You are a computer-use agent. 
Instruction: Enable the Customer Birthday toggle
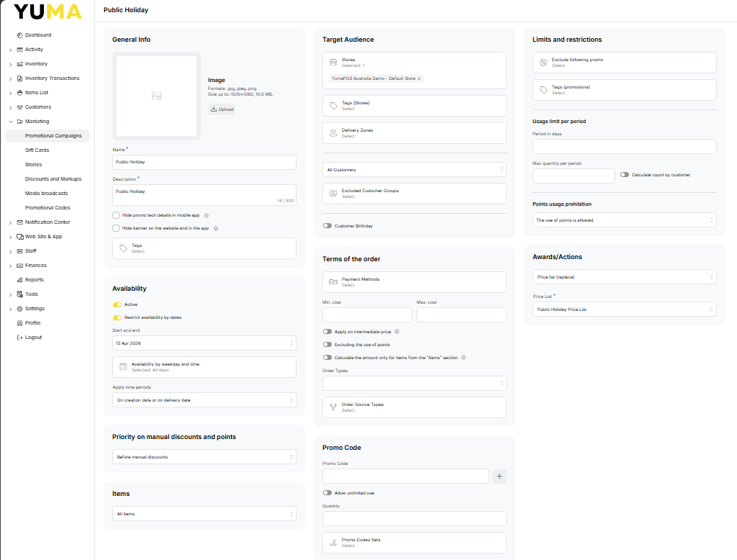(327, 226)
